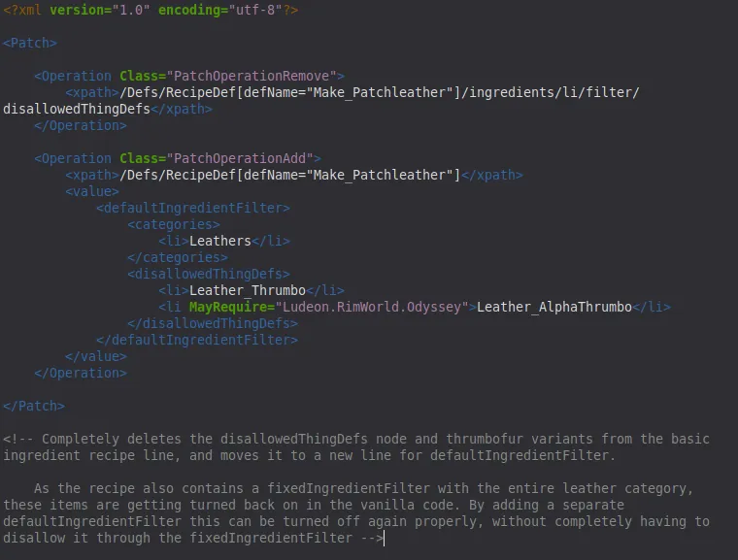Click the closing Patch tag
Viewport: 738px width, 560px height.
pyautogui.click(x=34, y=406)
